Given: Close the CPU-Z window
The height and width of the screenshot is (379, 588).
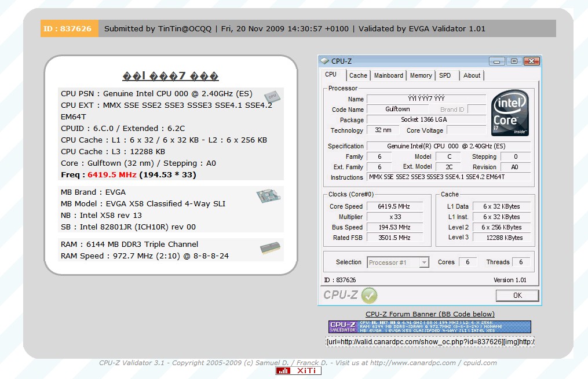Looking at the screenshot, I should click(531, 61).
